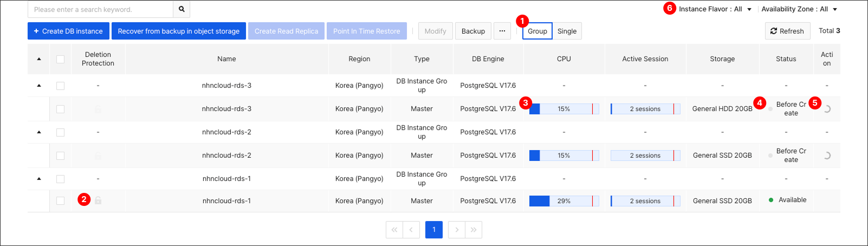Screen dimensions: 868x246
Task: Check the nhncloud-rds-1 Master row checkbox
Action: (60, 200)
